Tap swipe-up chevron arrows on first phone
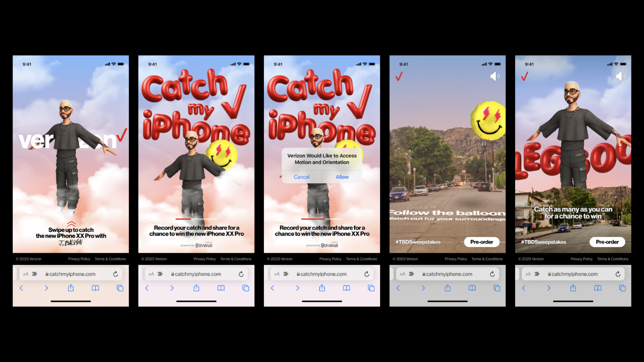Viewport: 644px width, 362px height. pyautogui.click(x=71, y=224)
